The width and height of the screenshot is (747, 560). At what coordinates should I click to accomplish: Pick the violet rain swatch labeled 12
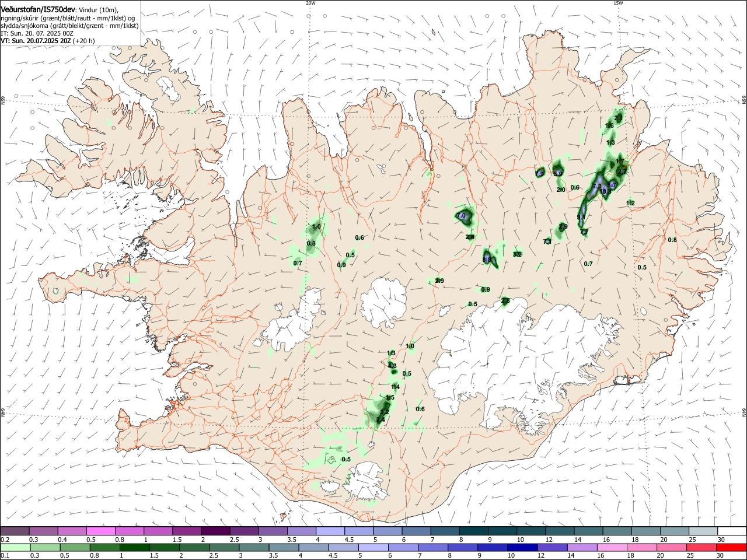(x=551, y=547)
